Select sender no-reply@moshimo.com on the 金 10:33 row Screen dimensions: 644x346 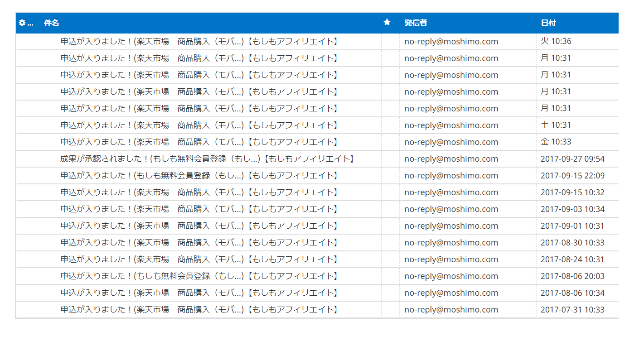click(451, 142)
